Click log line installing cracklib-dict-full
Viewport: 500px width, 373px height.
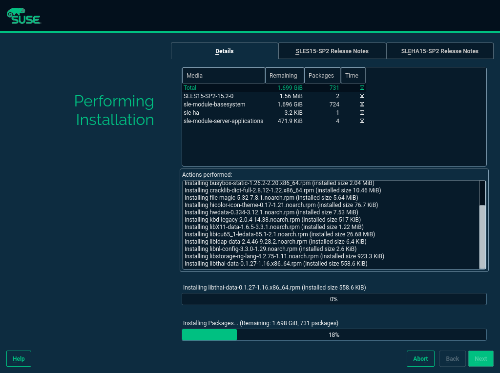283,190
